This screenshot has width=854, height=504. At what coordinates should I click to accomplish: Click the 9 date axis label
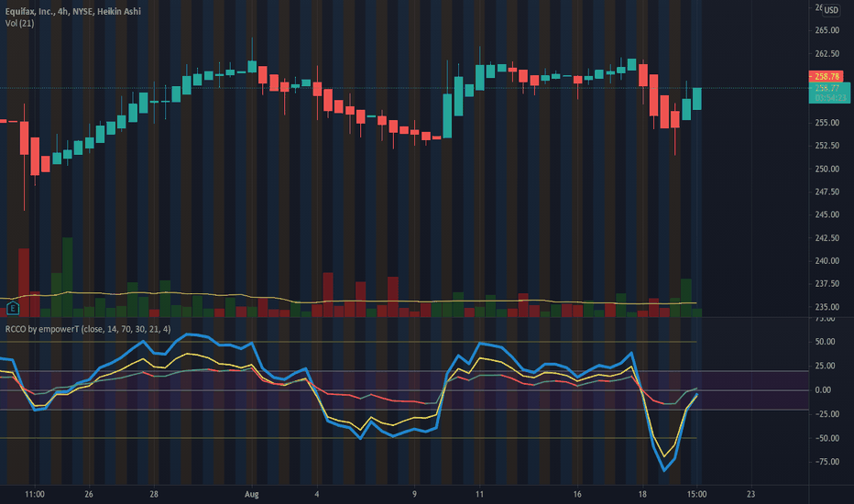coord(414,494)
